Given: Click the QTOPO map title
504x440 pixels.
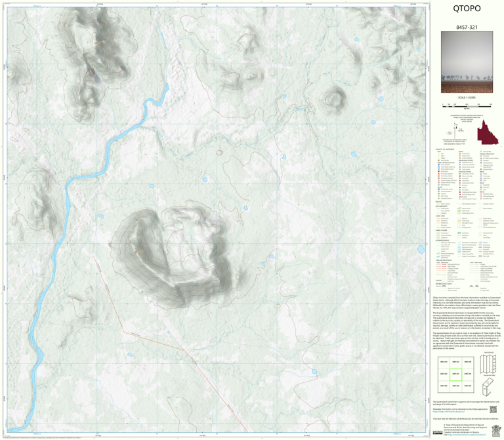Looking at the screenshot, I should pos(467,9).
